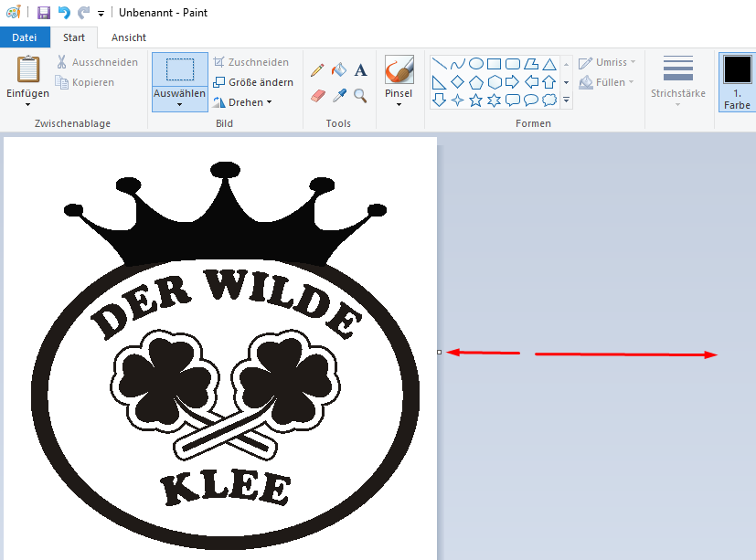Click the canvas right-edge resize handle
This screenshot has width=756, height=560.
pyautogui.click(x=439, y=353)
